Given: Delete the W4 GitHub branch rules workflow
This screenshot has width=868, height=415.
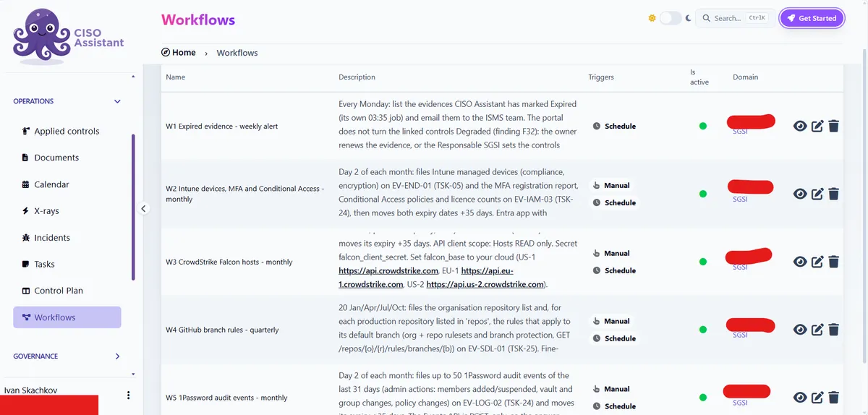Looking at the screenshot, I should pyautogui.click(x=833, y=330).
